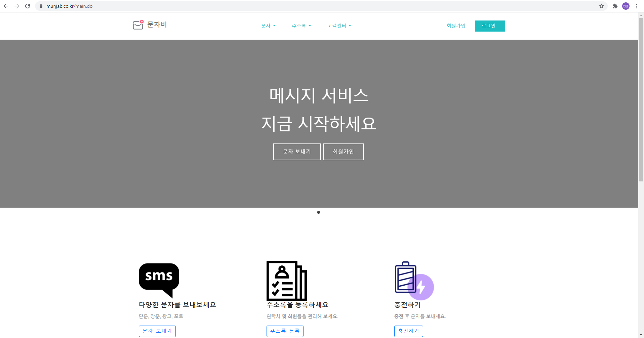This screenshot has width=644, height=338.
Task: Click the 회원가입 button in the hero banner
Action: pyautogui.click(x=343, y=152)
